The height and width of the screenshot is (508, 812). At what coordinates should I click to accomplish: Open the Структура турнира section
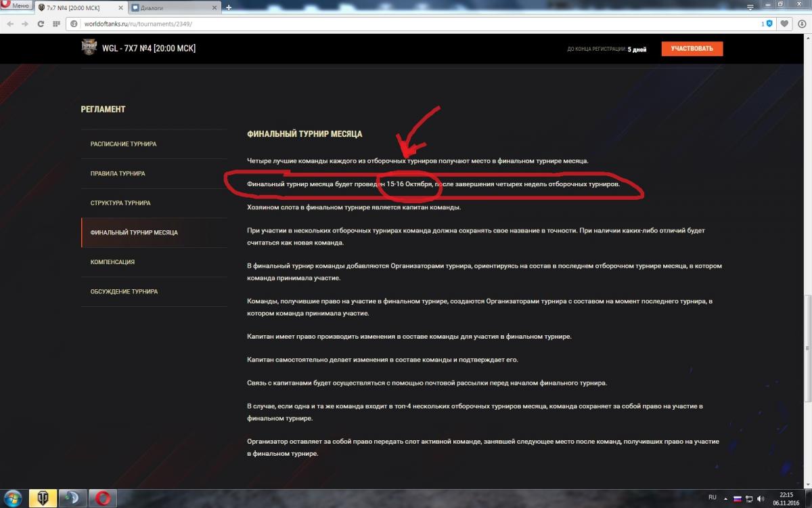tap(154, 203)
